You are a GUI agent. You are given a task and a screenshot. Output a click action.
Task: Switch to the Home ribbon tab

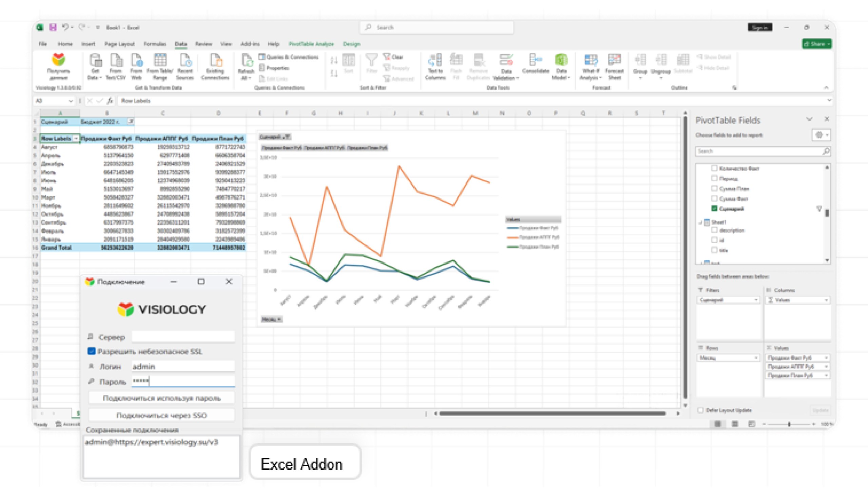pos(65,44)
